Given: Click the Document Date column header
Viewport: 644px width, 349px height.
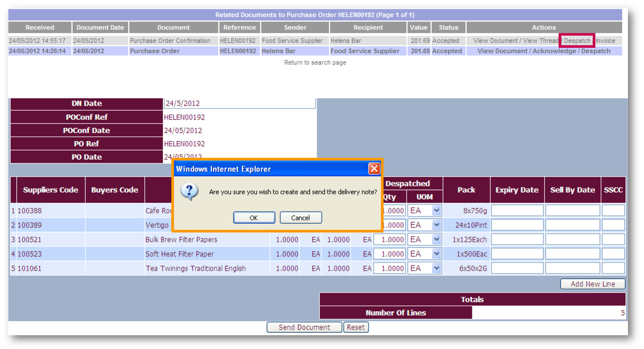Looking at the screenshot, I should (x=100, y=28).
